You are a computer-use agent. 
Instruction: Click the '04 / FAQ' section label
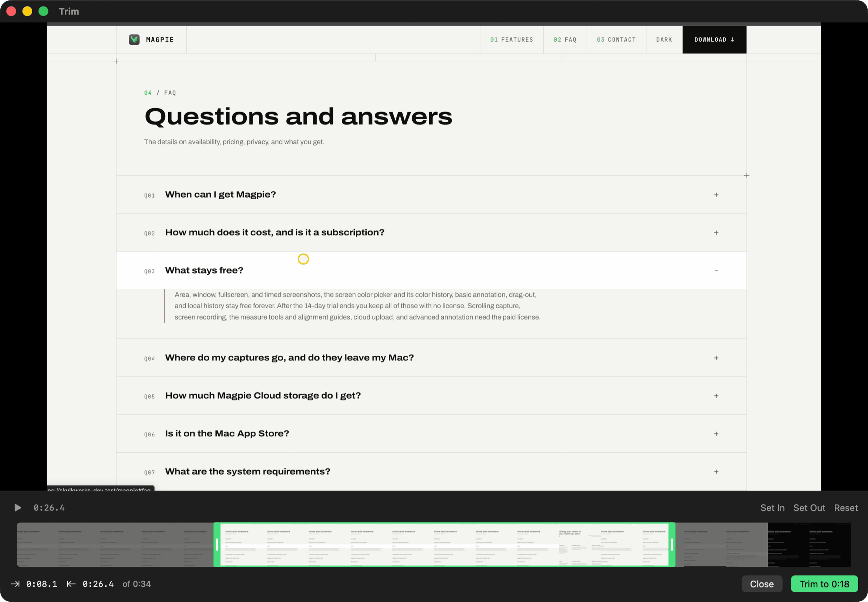click(x=160, y=93)
